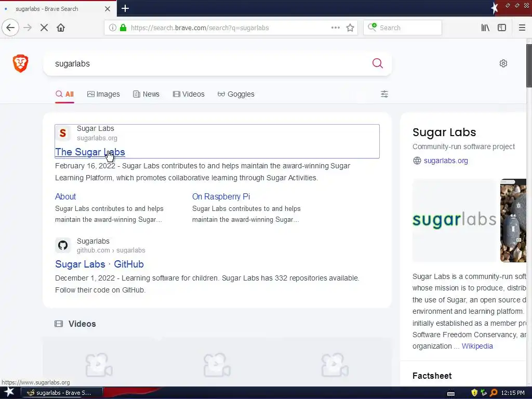Open a new tab with plus button

click(125, 8)
